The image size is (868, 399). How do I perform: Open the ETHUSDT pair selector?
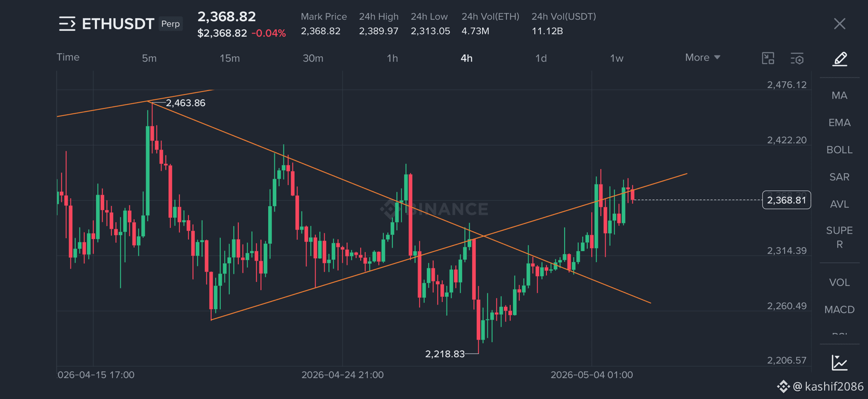click(x=118, y=24)
